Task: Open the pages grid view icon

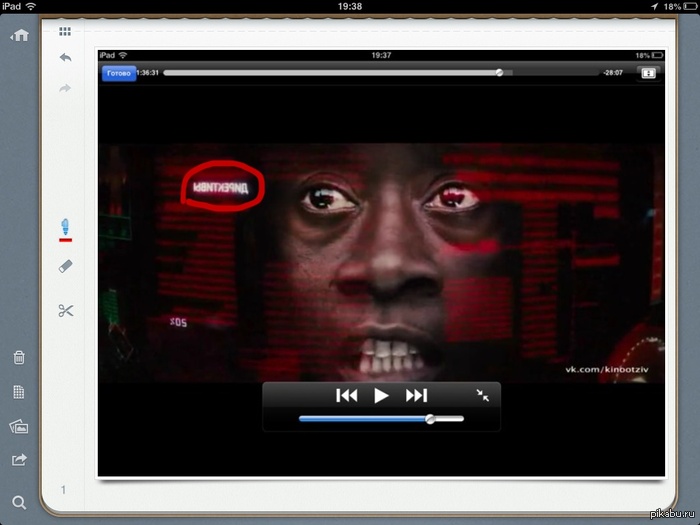Action: 65,31
